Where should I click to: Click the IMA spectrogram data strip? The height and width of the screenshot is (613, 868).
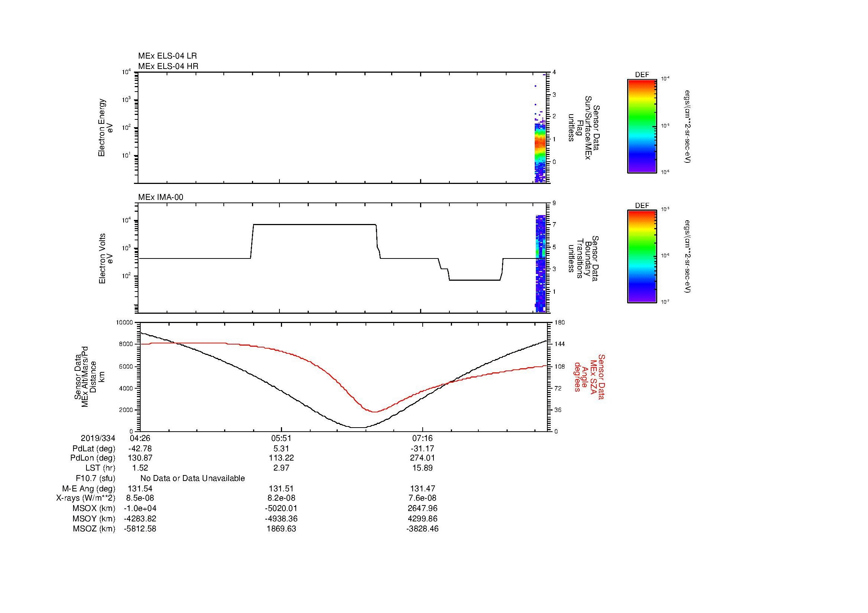pyautogui.click(x=540, y=263)
